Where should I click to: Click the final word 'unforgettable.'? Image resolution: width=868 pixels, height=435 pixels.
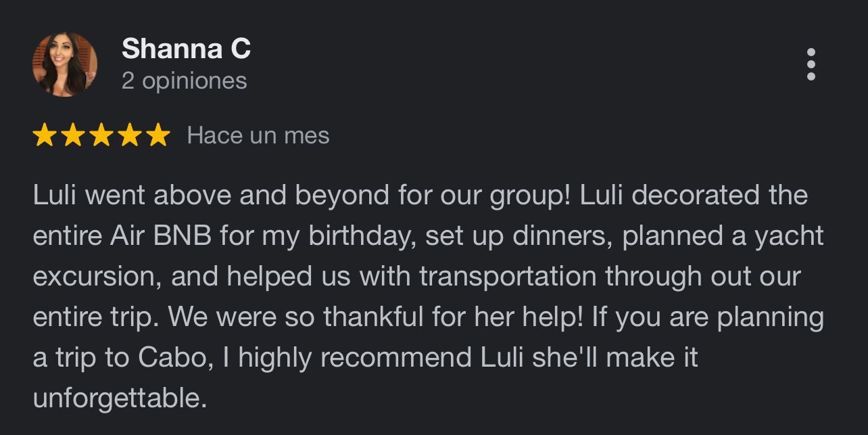[120, 398]
